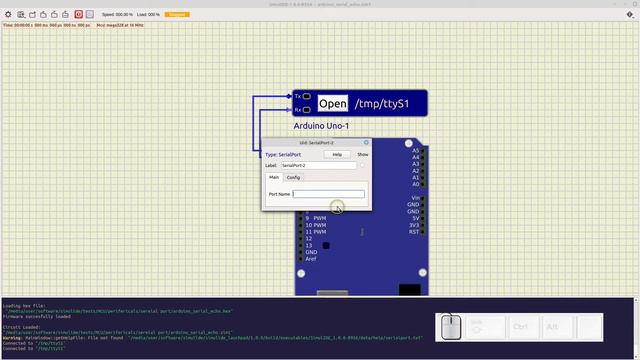This screenshot has width=640, height=360.
Task: Click Arduino pin A3
Action: click(x=423, y=164)
